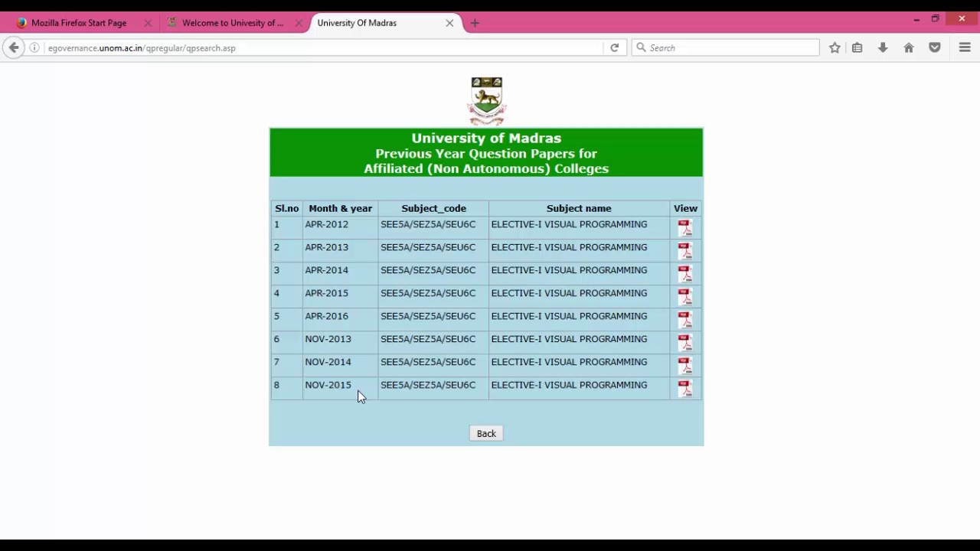This screenshot has height=551, width=980.
Task: Open the PDF for the NOV-2015 paper
Action: coord(685,389)
